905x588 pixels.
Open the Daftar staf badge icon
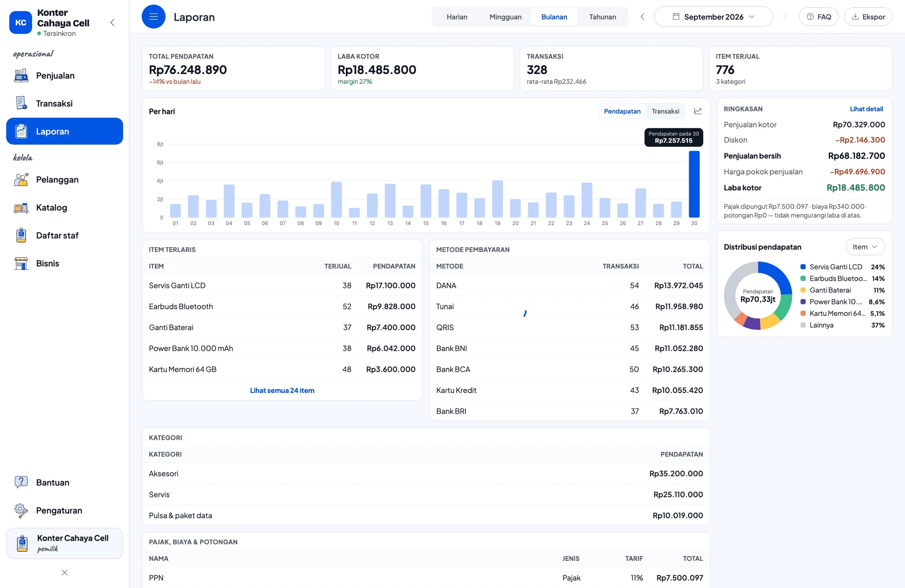point(21,235)
